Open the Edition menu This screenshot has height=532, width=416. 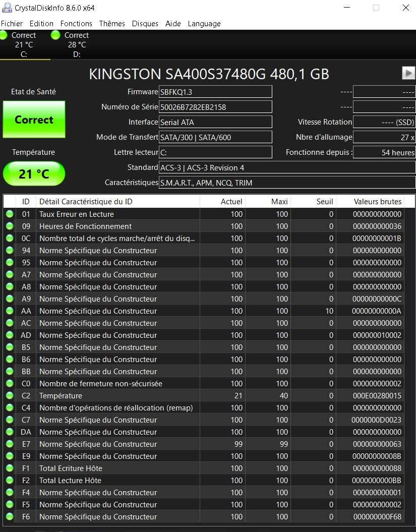tap(41, 23)
